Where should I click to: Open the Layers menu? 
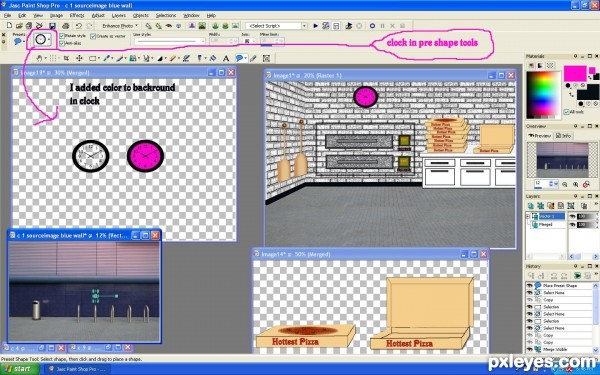point(119,15)
